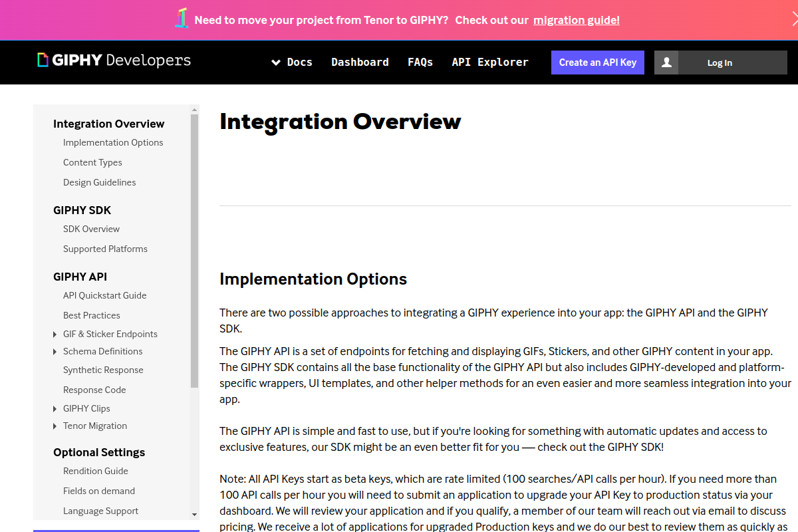The image size is (798, 532).
Task: Click the Log In button
Action: 721,63
